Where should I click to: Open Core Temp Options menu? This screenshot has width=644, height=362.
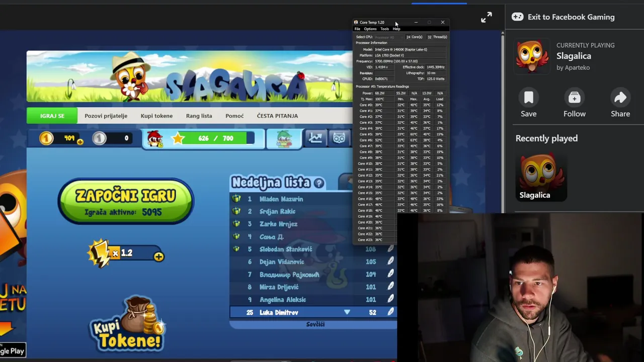[370, 29]
